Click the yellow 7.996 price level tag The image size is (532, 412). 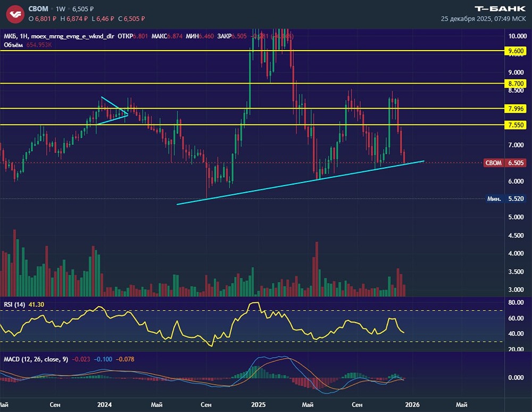[516, 109]
